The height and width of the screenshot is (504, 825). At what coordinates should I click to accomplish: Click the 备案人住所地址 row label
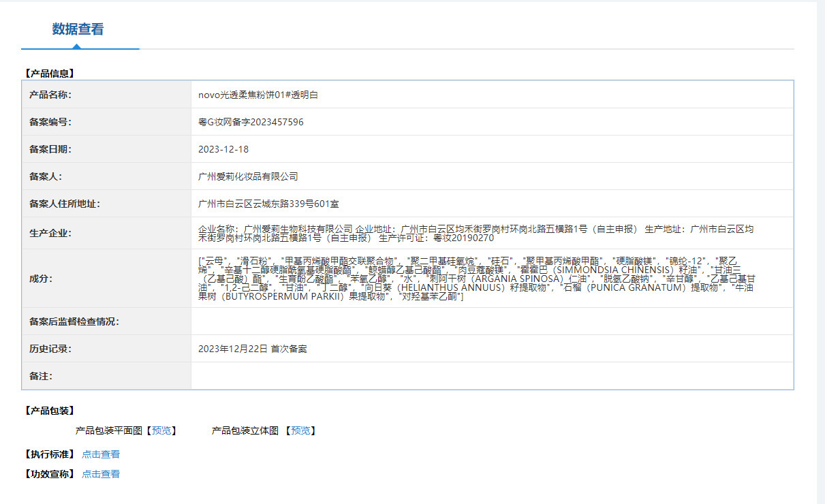click(x=65, y=204)
